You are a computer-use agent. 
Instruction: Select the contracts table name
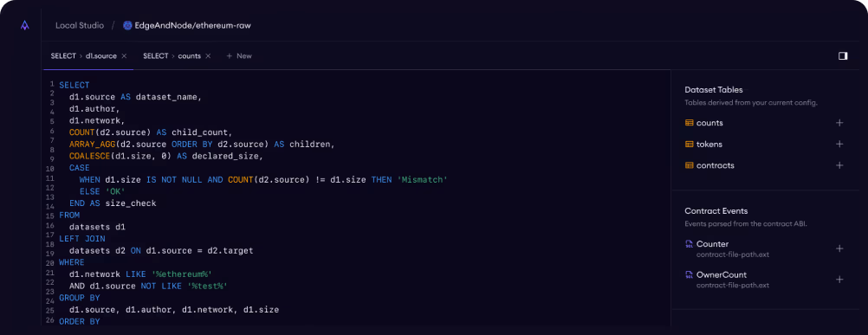pyautogui.click(x=716, y=165)
